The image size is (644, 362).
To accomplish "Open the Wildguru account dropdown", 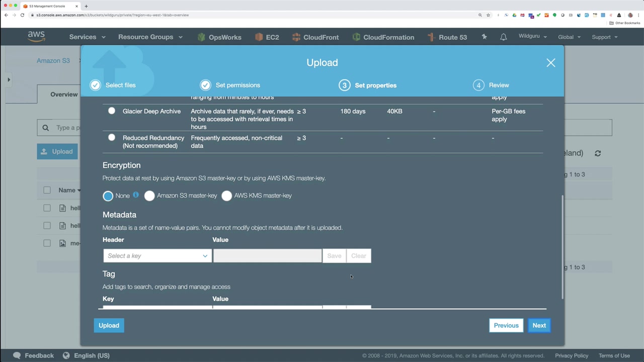I will click(x=533, y=37).
